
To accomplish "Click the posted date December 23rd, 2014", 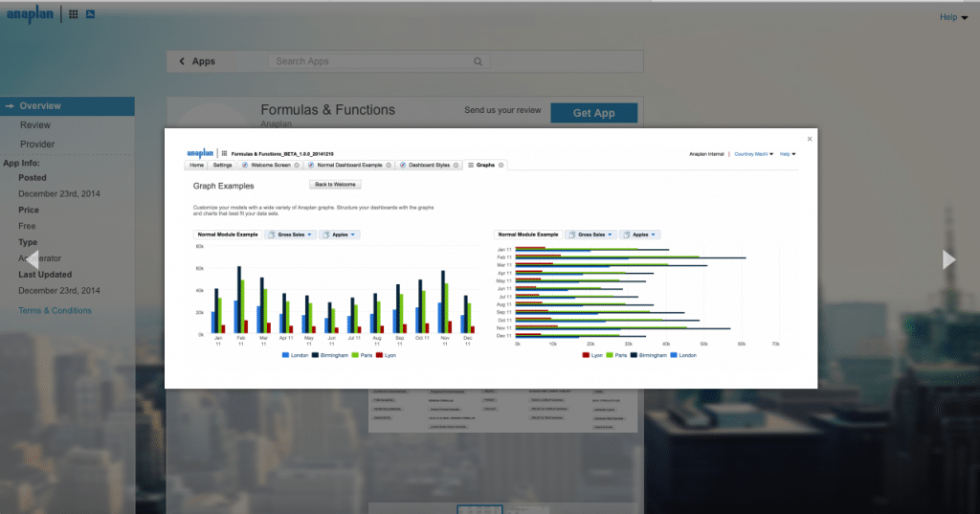I will point(58,194).
